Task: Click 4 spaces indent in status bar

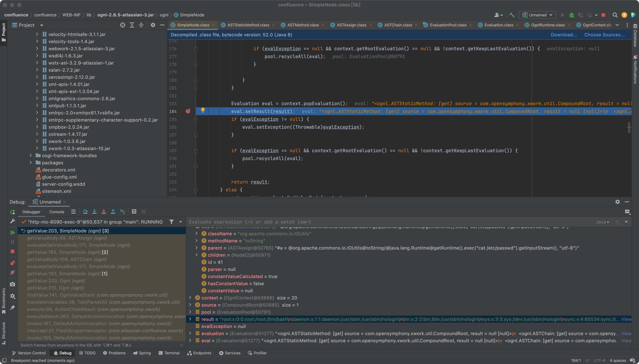Action: point(617,360)
